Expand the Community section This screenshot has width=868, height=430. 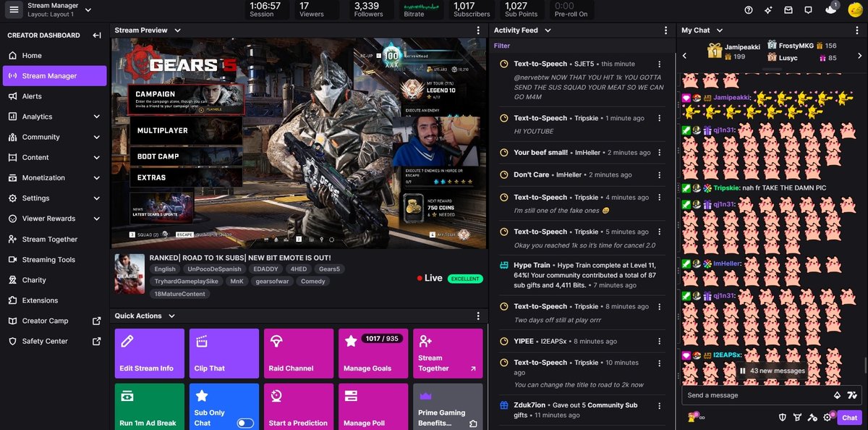pyautogui.click(x=54, y=137)
